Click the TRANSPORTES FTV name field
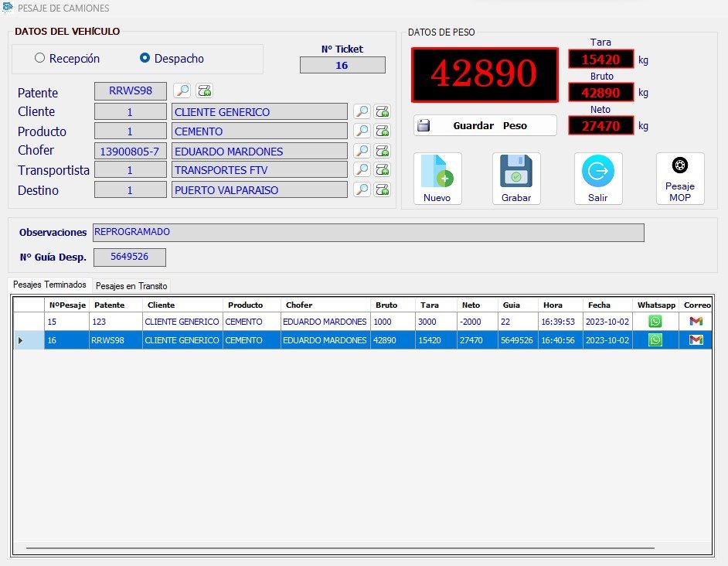The image size is (728, 566). 260,170
